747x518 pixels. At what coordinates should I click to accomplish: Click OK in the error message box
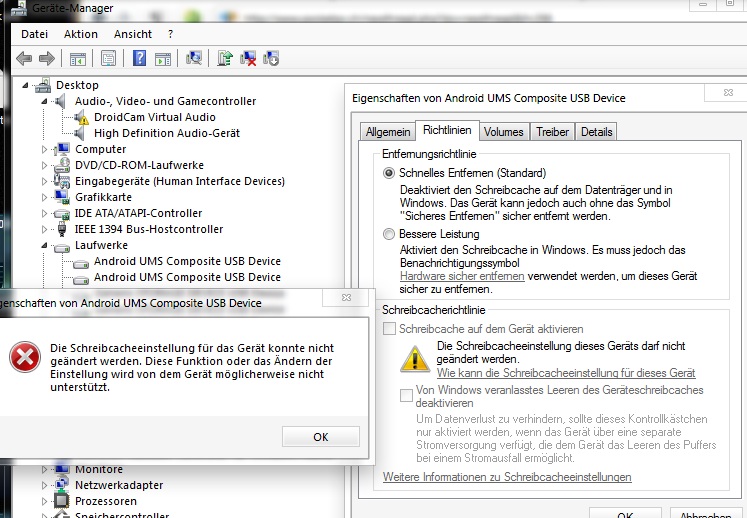[321, 437]
